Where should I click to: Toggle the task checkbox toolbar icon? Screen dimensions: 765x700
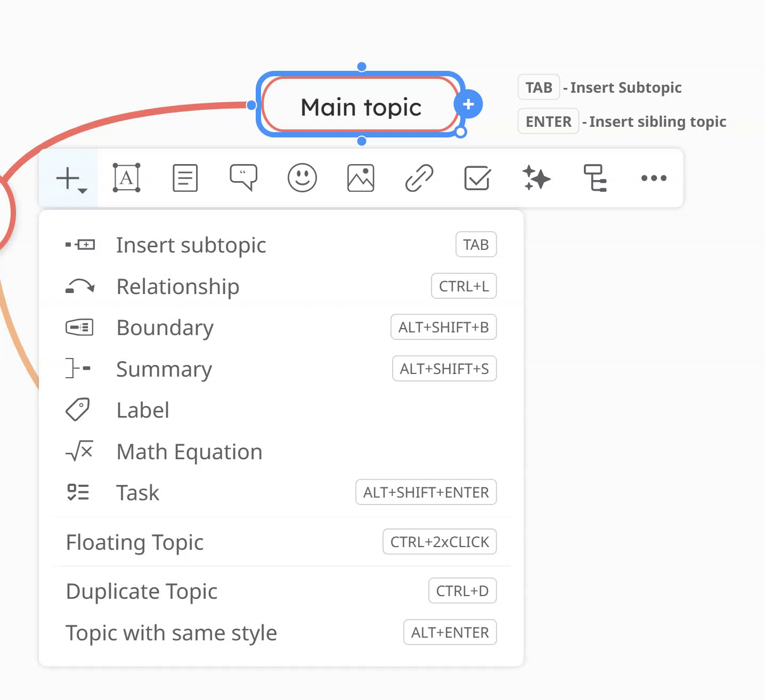(477, 178)
